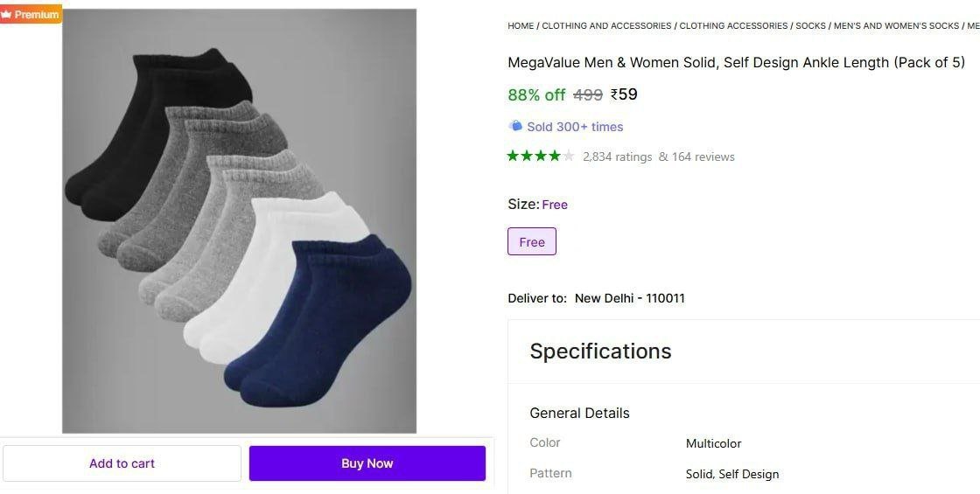Open CLOTHING AND ACCESSORIES breadcrumb

[606, 26]
